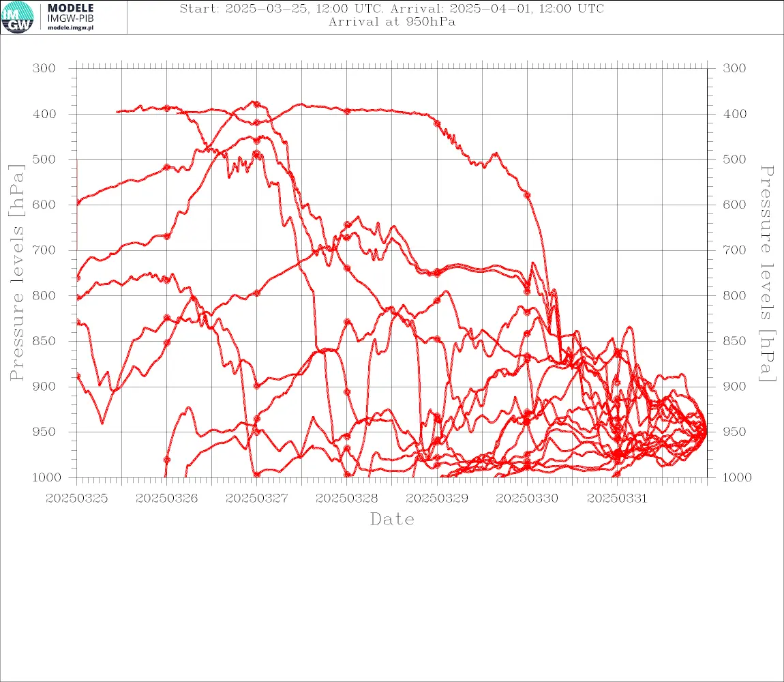Click the right 'Pressure levels [hPa]' axis title
The image size is (784, 682).
pos(767,273)
